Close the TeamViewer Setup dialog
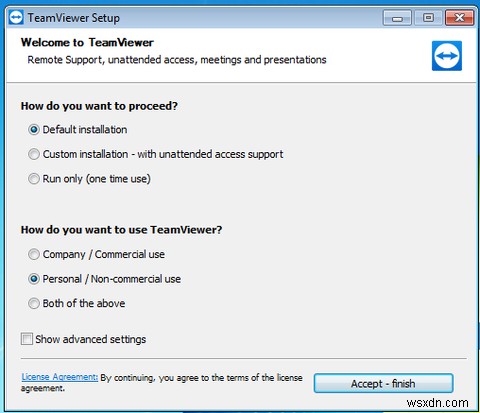The height and width of the screenshot is (413, 480). 459,18
